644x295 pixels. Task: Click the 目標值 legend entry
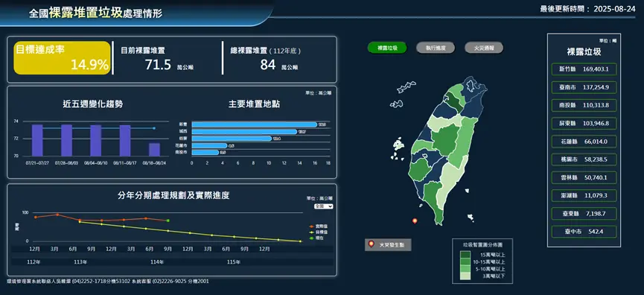[x=319, y=232]
